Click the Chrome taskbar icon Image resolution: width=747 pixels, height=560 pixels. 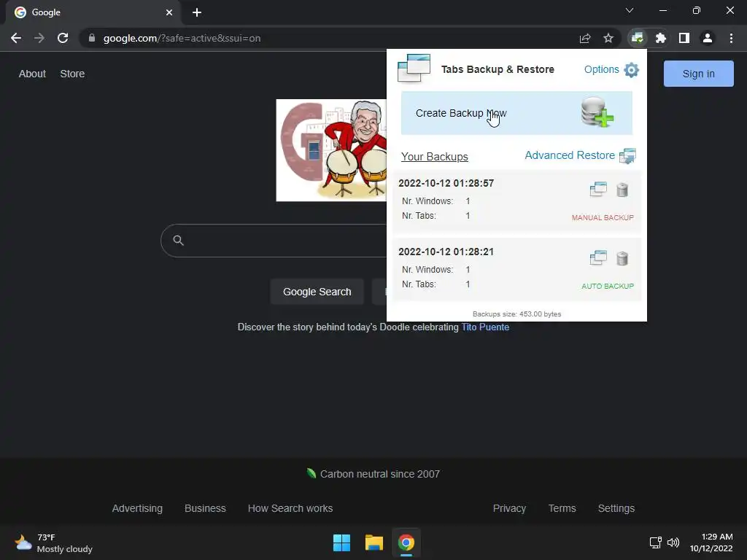tap(406, 542)
